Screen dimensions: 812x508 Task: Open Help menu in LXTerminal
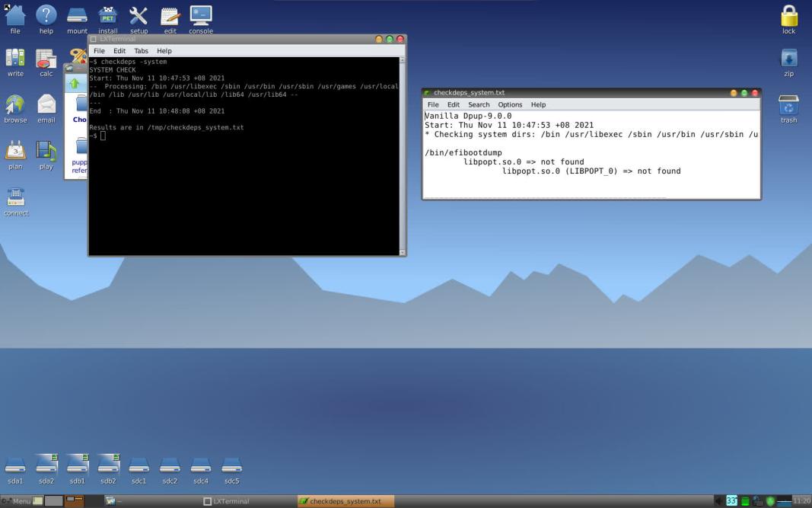[x=164, y=51]
